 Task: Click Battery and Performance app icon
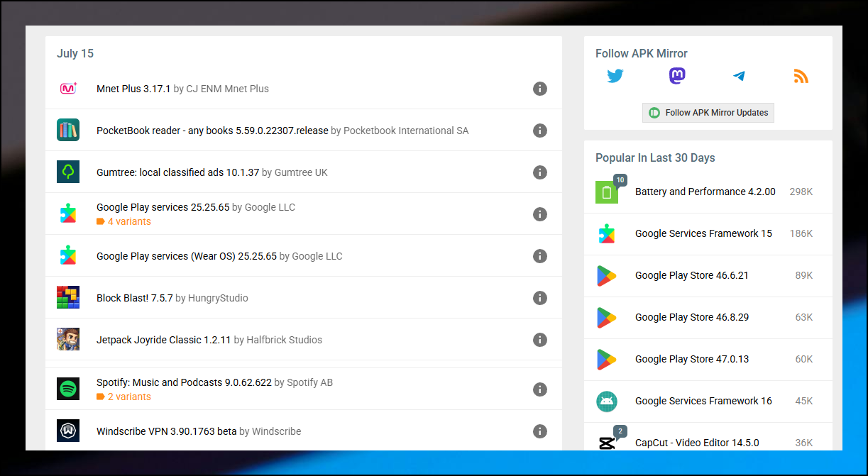[607, 192]
